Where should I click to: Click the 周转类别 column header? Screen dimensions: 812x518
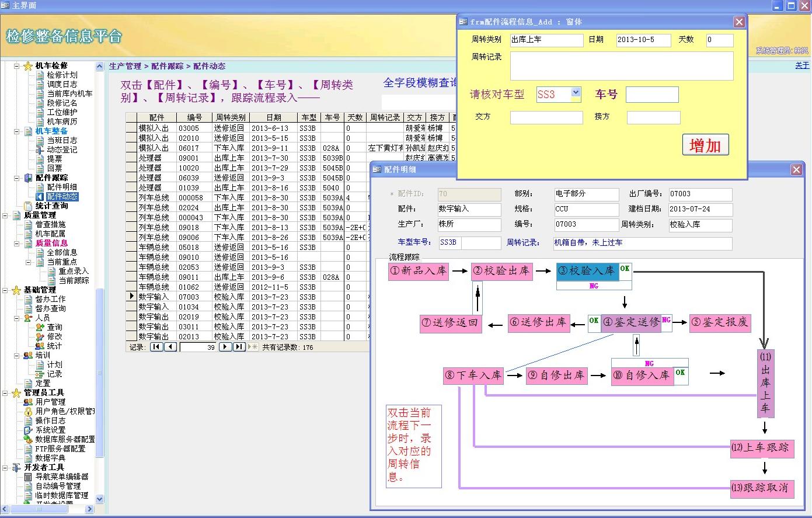point(230,117)
